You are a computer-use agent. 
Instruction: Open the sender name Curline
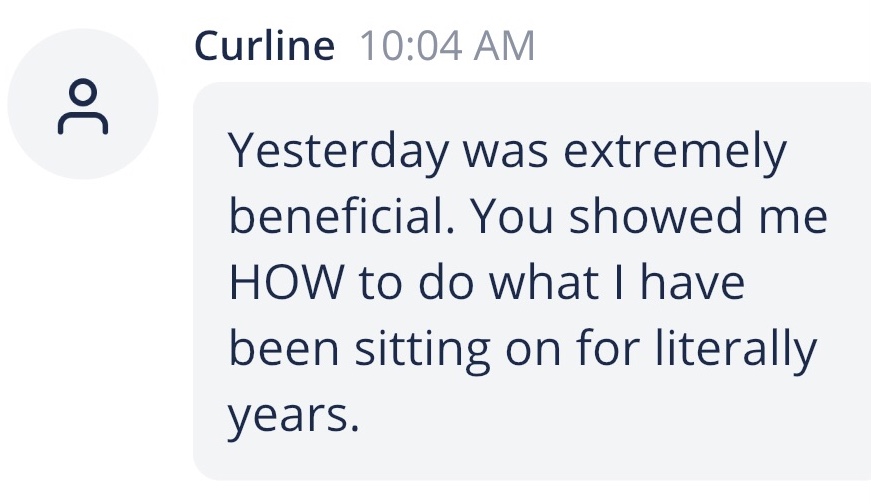pos(264,46)
